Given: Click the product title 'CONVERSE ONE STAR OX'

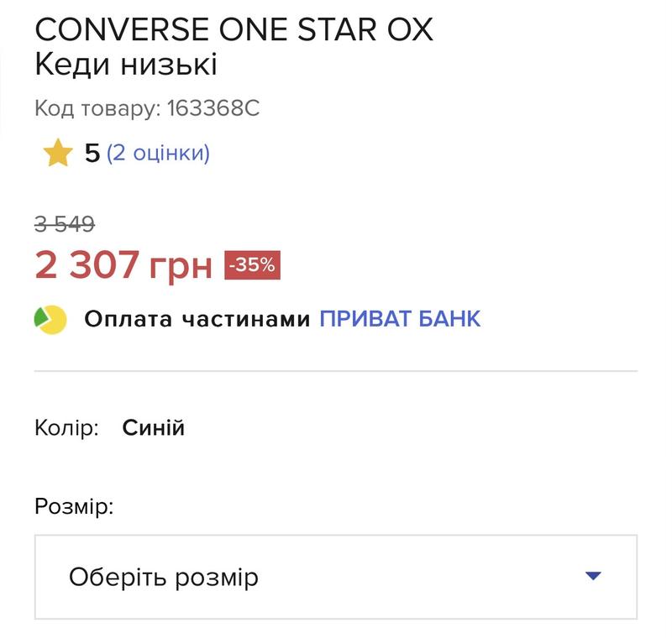Looking at the screenshot, I should click(x=234, y=29).
